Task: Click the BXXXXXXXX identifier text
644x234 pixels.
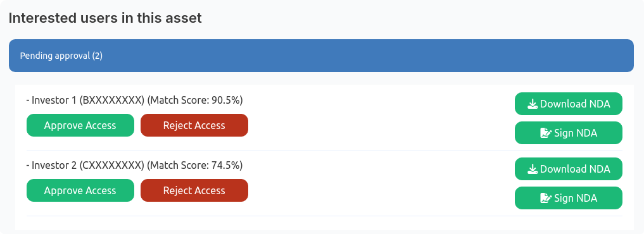Action: click(x=111, y=100)
